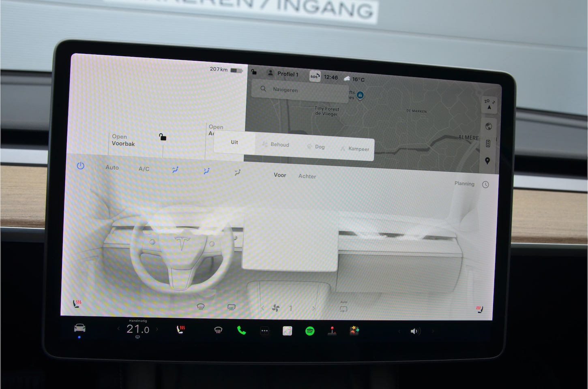
Task: Decrease fan speed with left arrow
Action: [x=263, y=308]
